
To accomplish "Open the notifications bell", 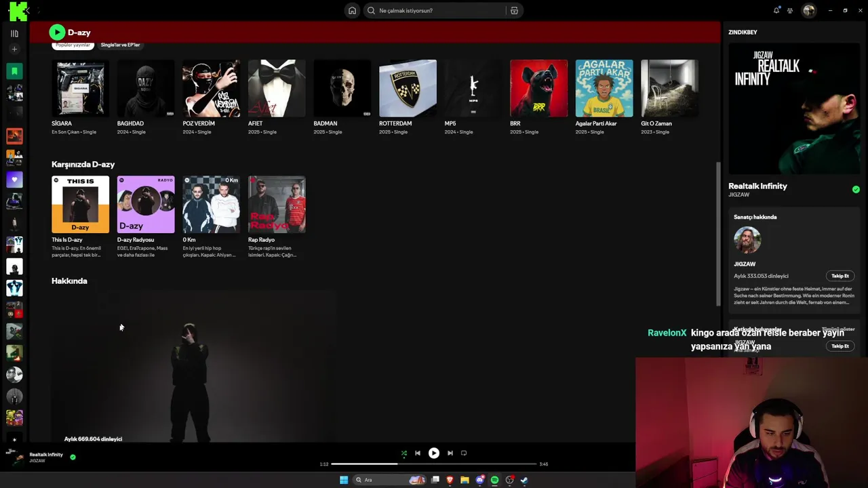I will pos(776,10).
